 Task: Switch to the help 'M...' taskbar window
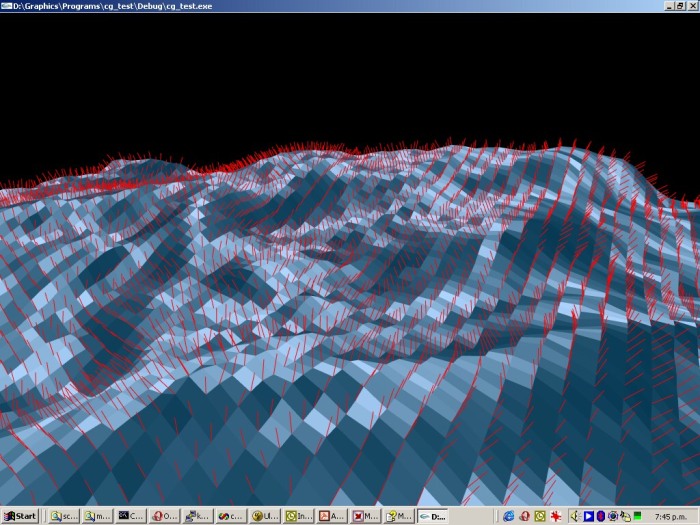pyautogui.click(x=398, y=516)
